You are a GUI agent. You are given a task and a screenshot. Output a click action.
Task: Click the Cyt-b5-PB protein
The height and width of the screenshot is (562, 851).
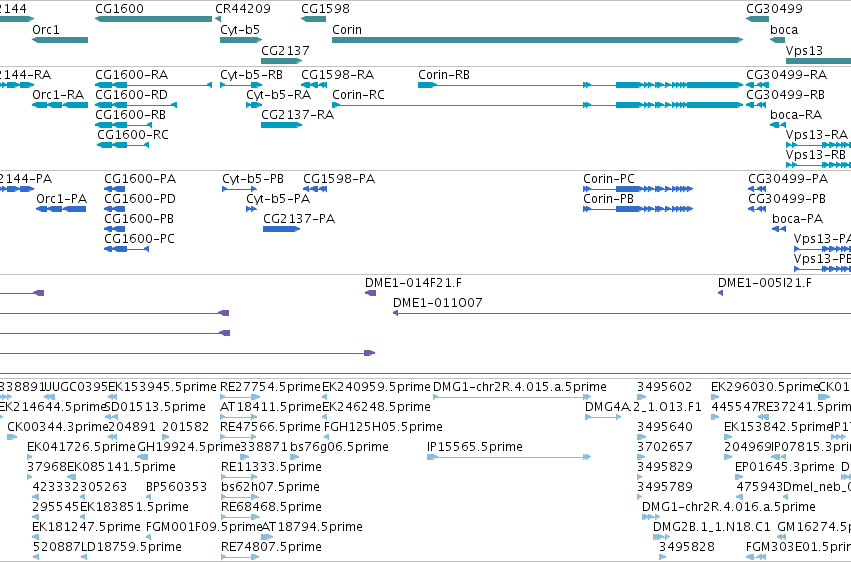click(239, 189)
